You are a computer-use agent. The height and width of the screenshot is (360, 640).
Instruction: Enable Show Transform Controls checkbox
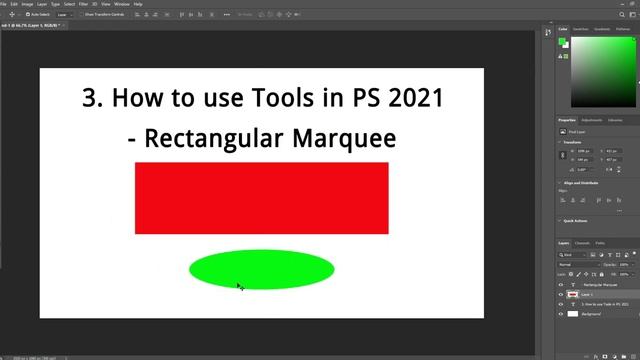[81, 14]
